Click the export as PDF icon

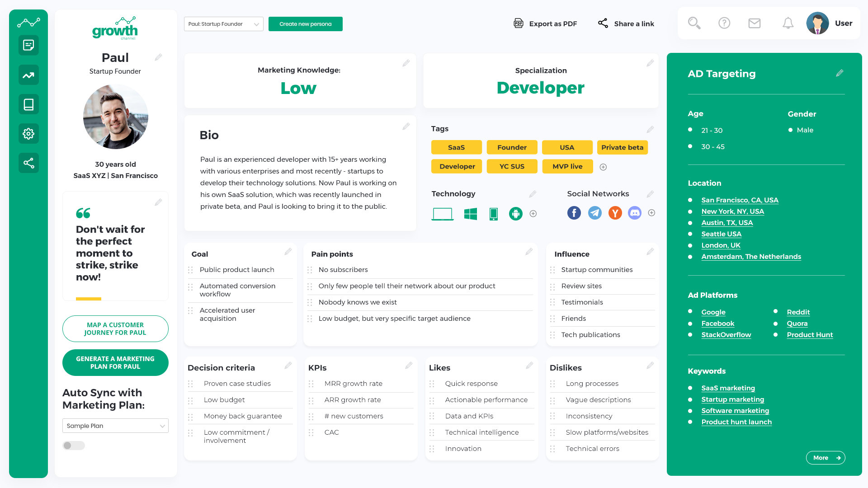click(518, 23)
